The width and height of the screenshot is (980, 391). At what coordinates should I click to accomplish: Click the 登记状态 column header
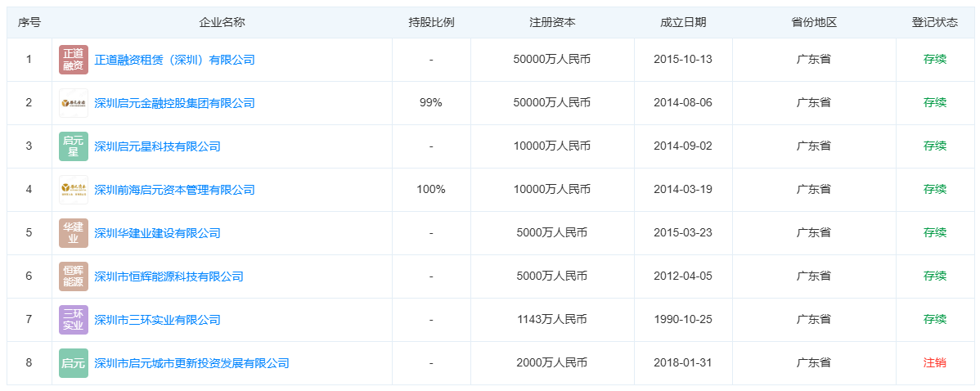point(934,22)
